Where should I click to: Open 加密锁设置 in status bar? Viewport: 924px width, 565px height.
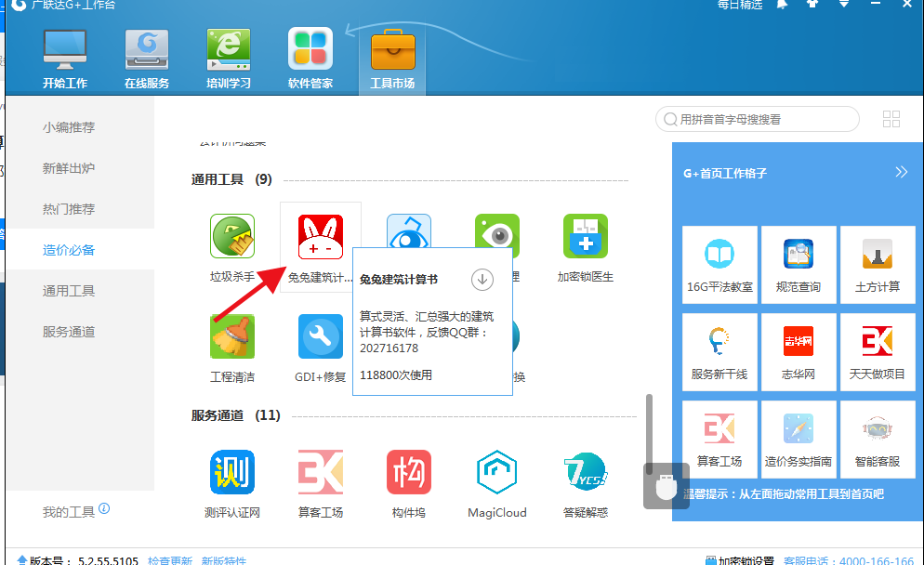click(740, 560)
